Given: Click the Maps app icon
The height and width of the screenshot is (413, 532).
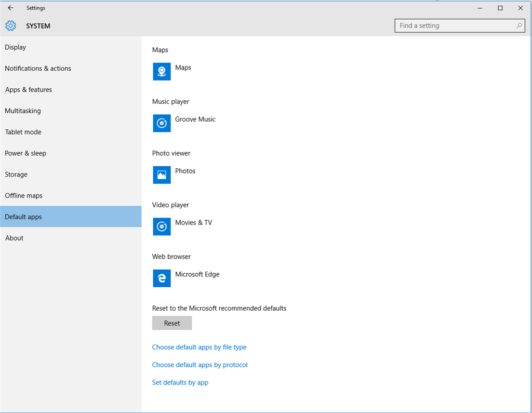Looking at the screenshot, I should pos(162,72).
